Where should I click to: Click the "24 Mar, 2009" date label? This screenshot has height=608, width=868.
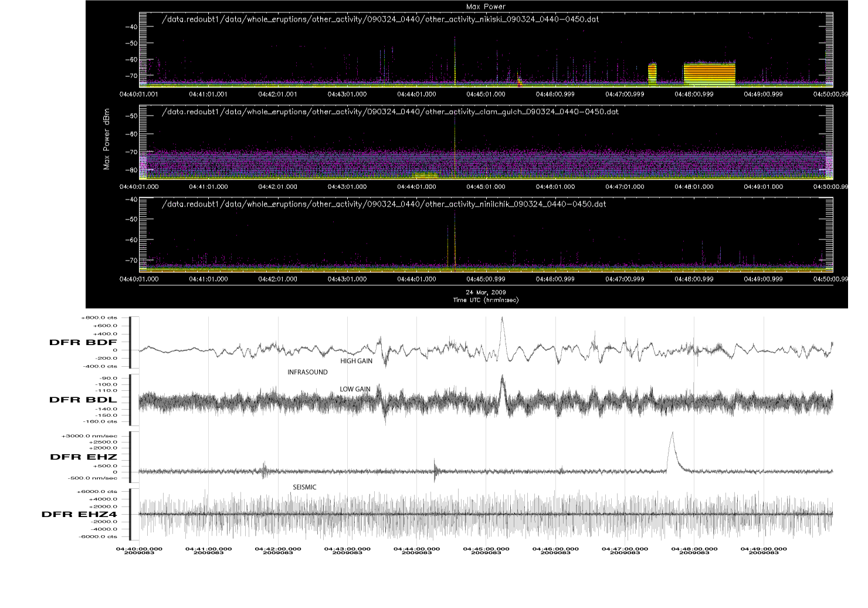486,292
